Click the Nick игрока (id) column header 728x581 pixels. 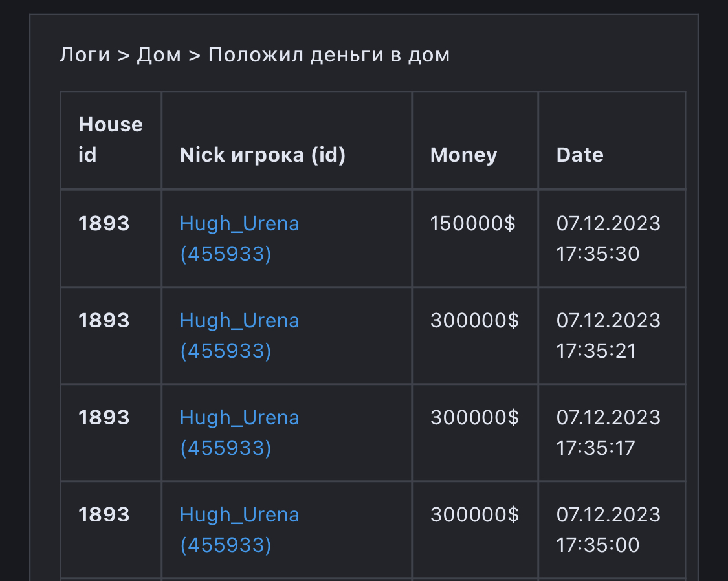(262, 155)
